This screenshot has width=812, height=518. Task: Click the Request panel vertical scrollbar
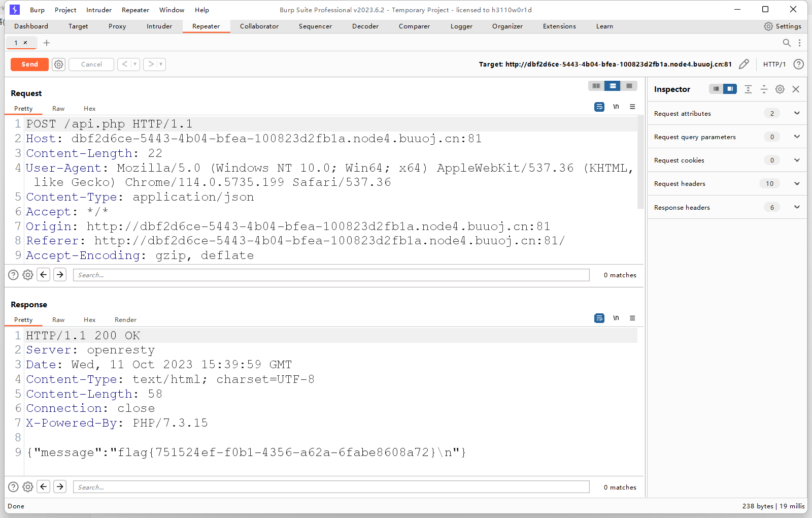[640, 163]
